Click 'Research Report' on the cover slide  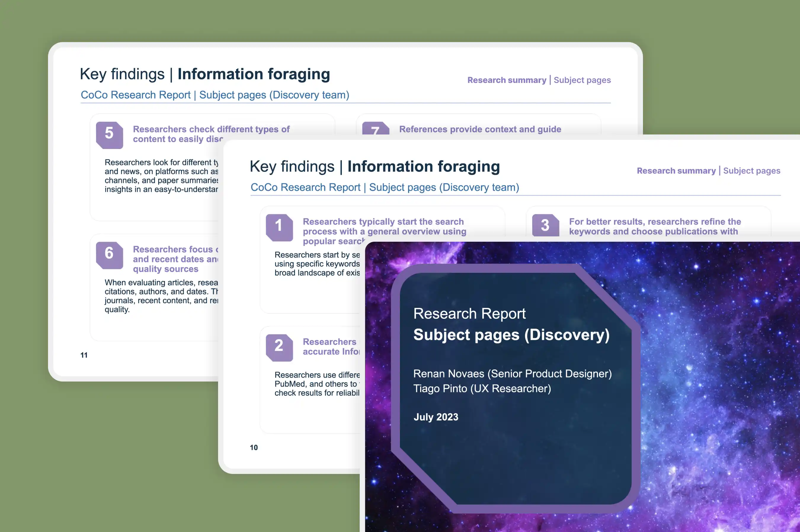469,313
